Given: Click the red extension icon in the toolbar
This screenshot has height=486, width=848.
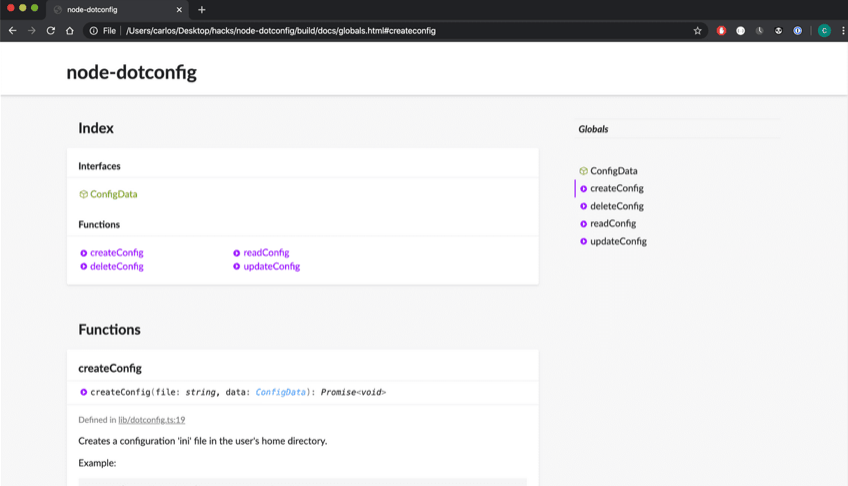Looking at the screenshot, I should tap(721, 31).
